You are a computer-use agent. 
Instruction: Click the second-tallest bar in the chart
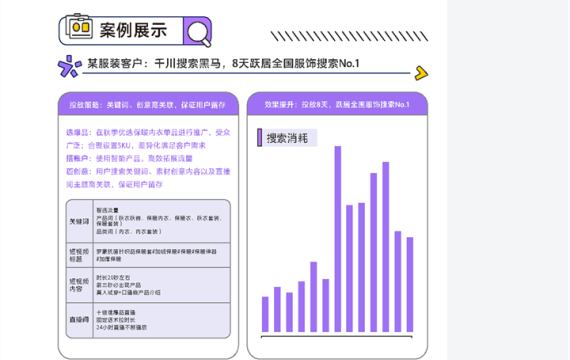(x=386, y=247)
